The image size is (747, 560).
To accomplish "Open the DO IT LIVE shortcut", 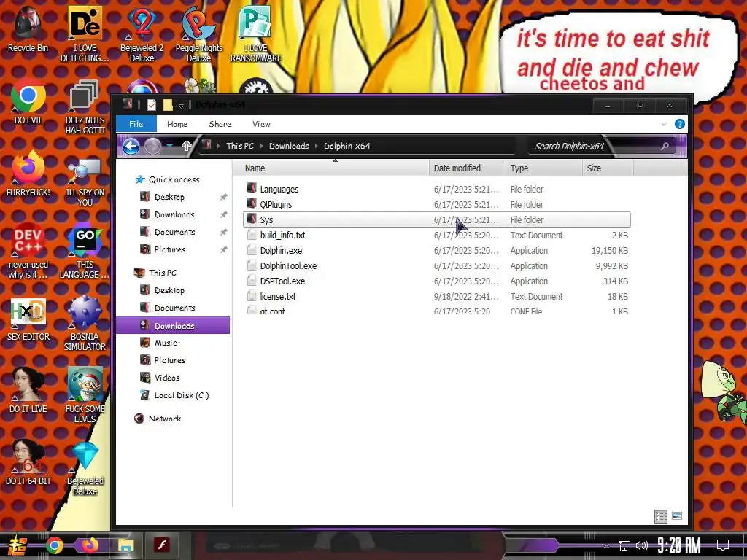I will coord(28,390).
